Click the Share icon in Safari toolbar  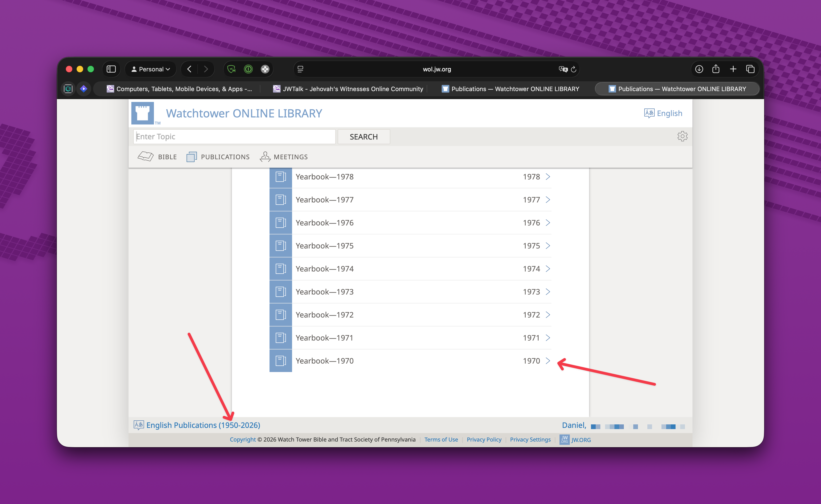click(x=716, y=69)
